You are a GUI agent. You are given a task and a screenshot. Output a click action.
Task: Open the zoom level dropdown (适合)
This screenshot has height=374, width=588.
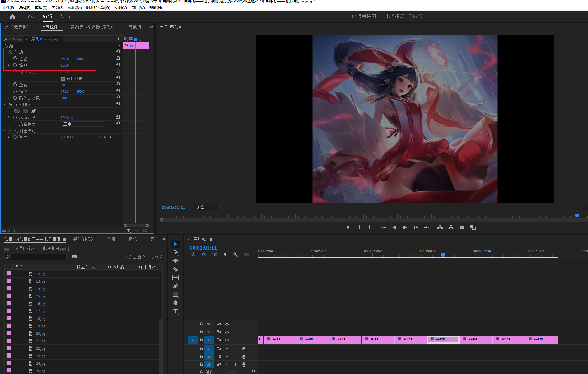(207, 208)
